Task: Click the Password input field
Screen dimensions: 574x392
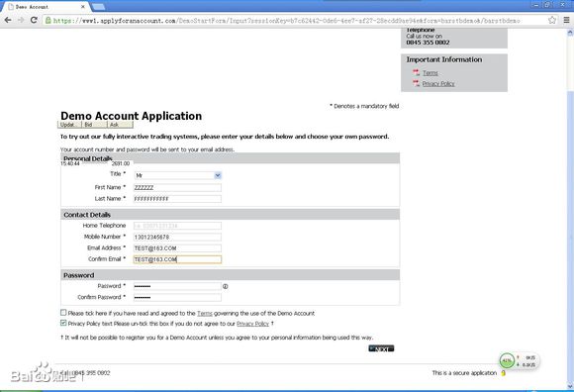Action: (177, 286)
